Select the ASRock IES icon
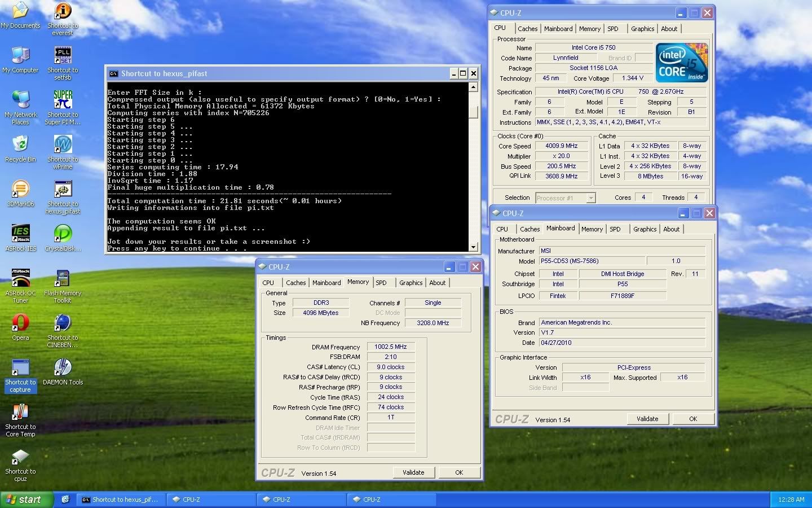Viewport: 812px width, 508px height. point(20,233)
